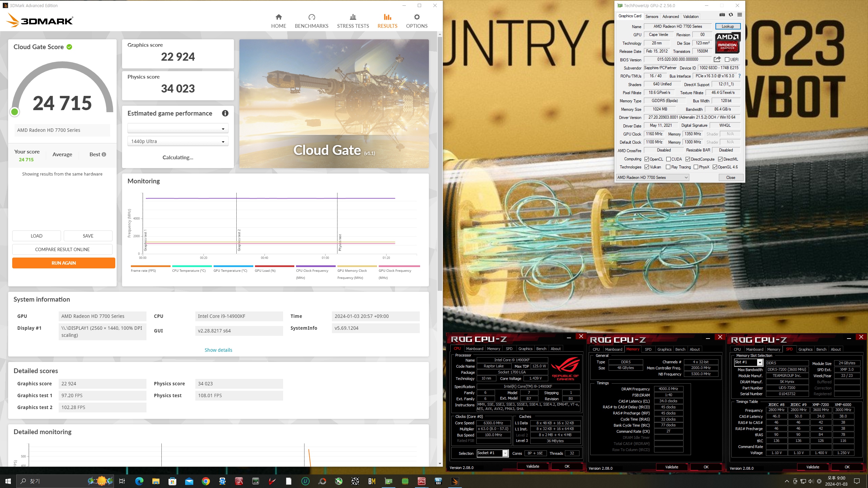Toggle PhysX checkbox
The image size is (868, 488).
click(x=696, y=167)
